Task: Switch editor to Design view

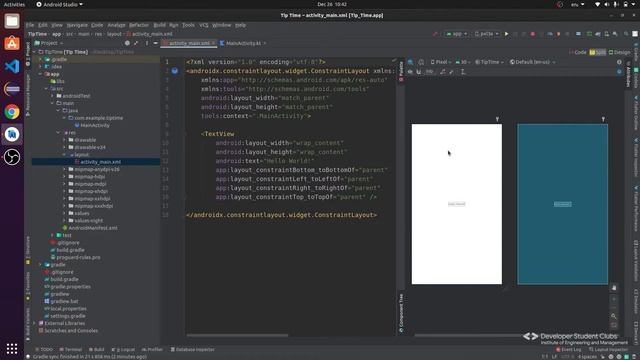Action: point(620,52)
